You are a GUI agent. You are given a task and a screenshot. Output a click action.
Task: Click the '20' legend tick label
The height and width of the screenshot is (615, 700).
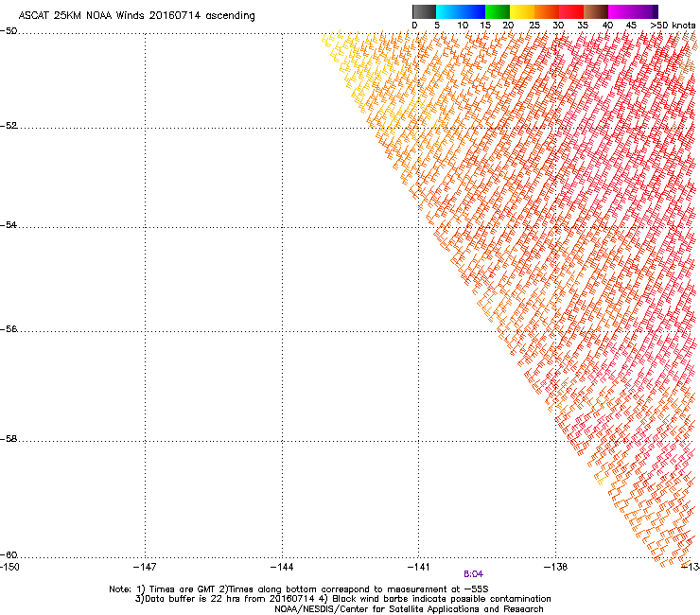508,26
